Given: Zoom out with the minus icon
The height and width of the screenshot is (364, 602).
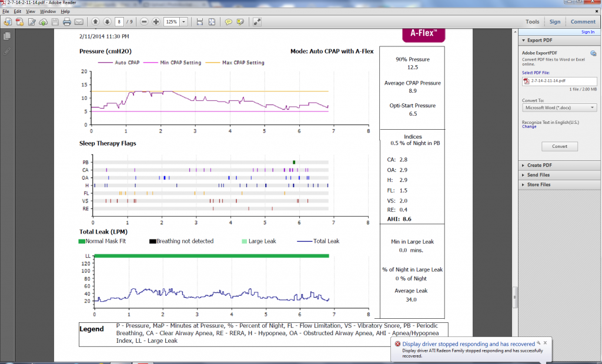Looking at the screenshot, I should 144,22.
